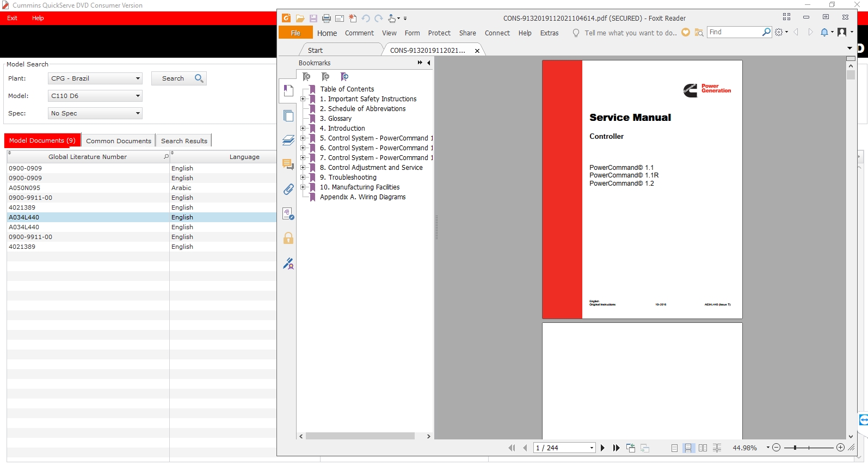Open the Common Documents tab
The height and width of the screenshot is (465, 868).
(119, 140)
